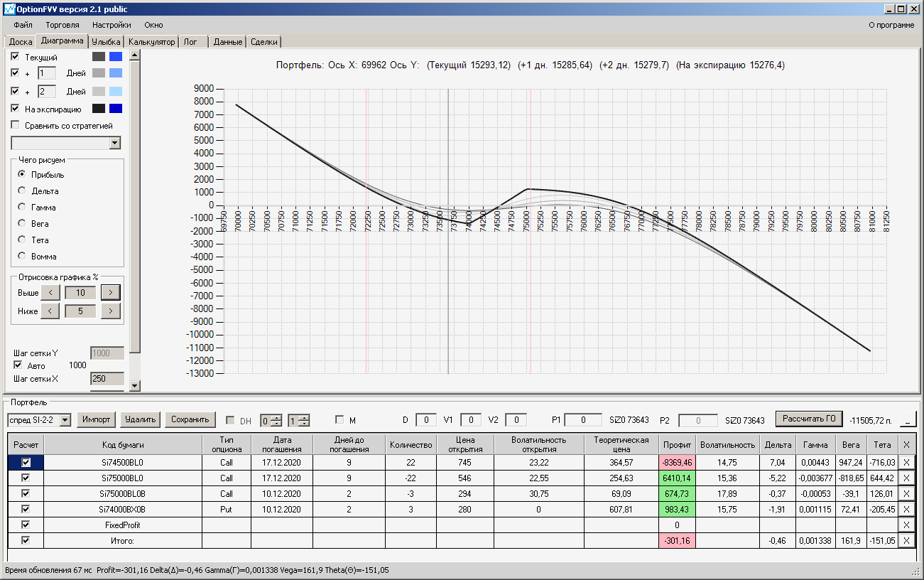Enable Сравнить со стратегией checkbox
The height and width of the screenshot is (580, 924).
(x=15, y=126)
